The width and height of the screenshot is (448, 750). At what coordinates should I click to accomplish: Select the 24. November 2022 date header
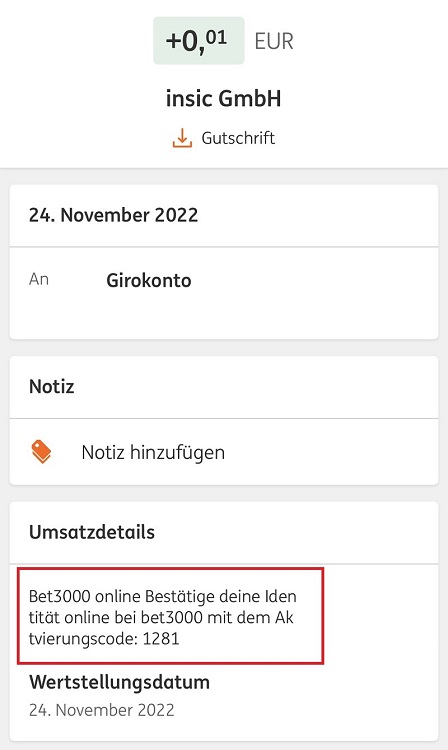coord(113,215)
